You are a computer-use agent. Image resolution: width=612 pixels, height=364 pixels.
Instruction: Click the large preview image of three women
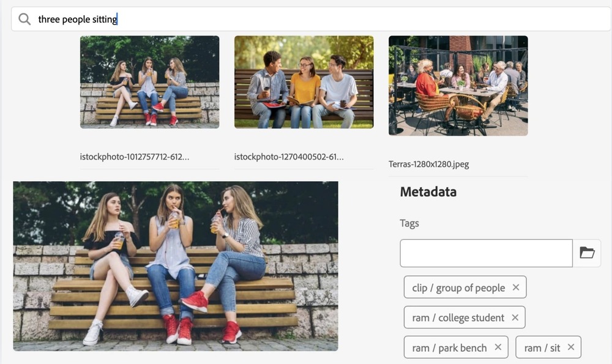click(175, 266)
